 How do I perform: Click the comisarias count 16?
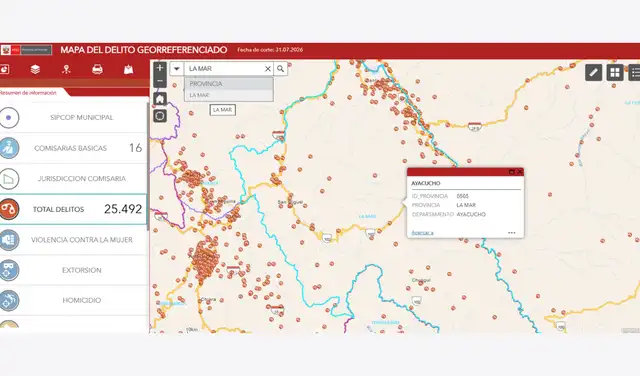(x=136, y=148)
